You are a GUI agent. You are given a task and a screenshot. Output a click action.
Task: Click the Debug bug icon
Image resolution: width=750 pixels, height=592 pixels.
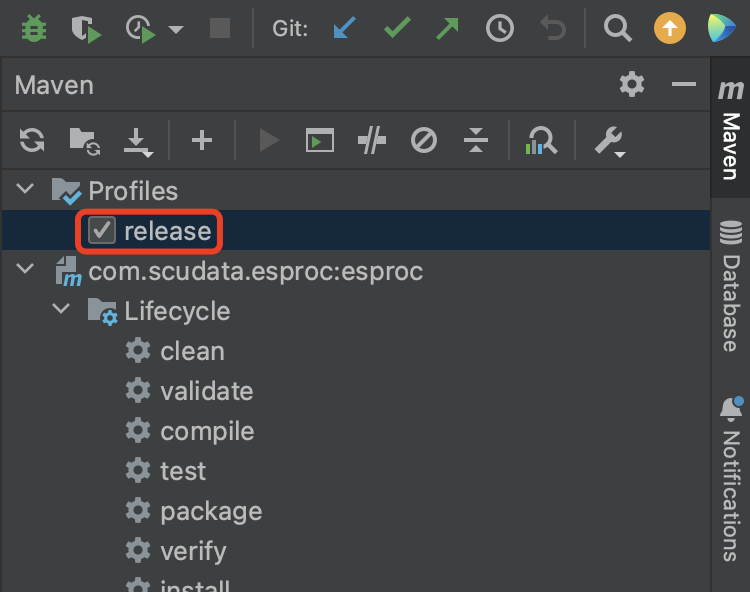tap(34, 28)
